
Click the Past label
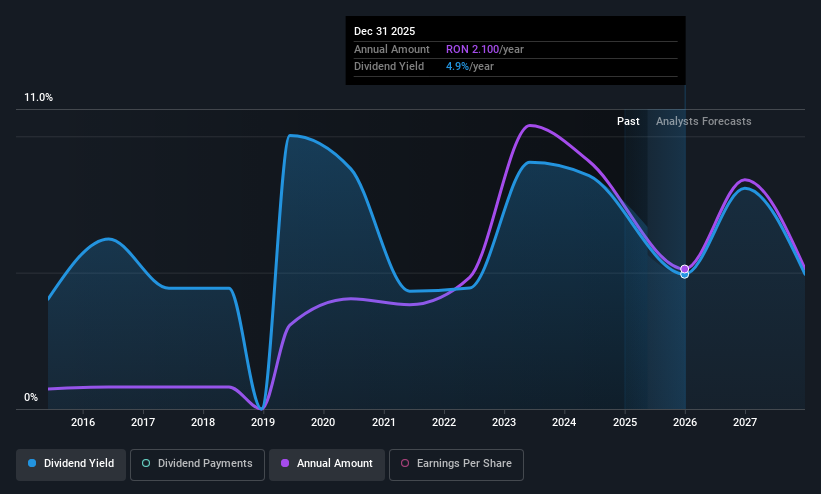[x=628, y=122]
